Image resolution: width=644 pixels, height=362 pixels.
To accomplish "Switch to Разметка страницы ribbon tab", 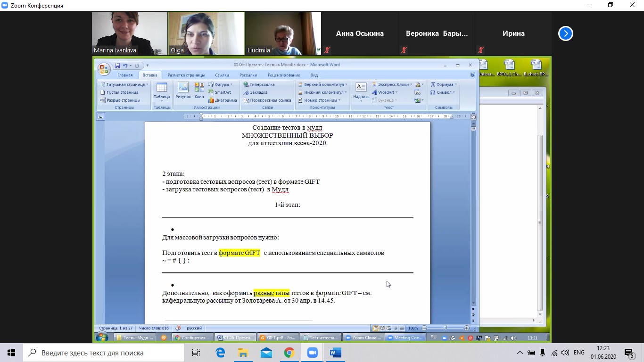I will coord(186,75).
